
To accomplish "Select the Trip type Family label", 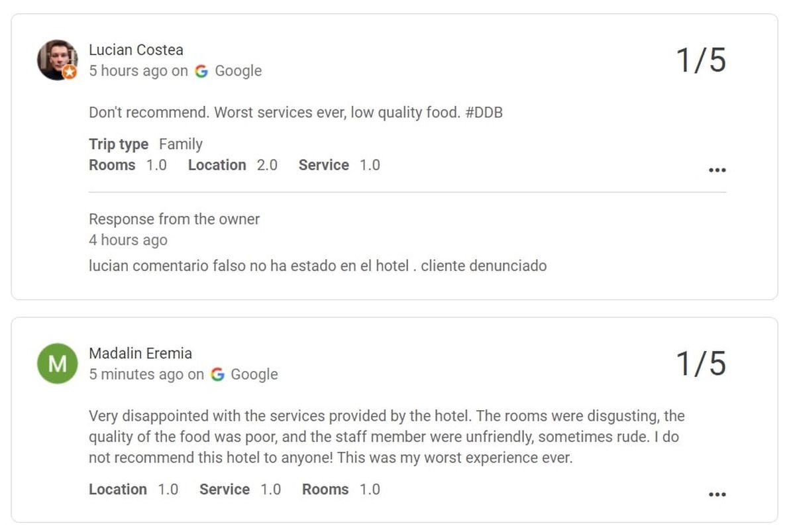I will tap(146, 144).
